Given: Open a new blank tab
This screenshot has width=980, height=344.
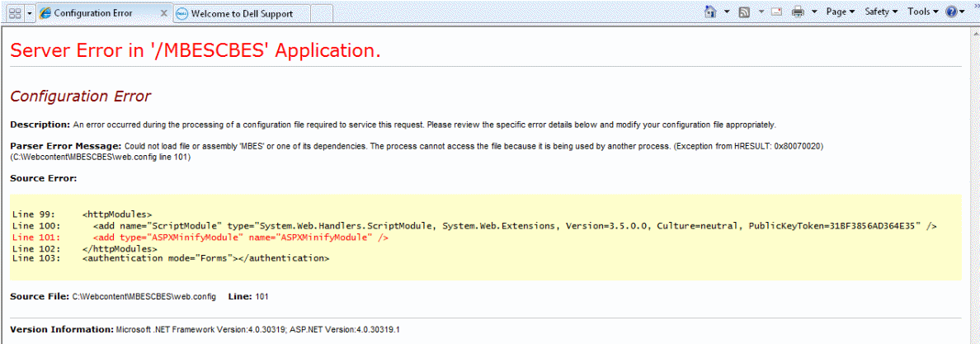Looking at the screenshot, I should coord(321,13).
